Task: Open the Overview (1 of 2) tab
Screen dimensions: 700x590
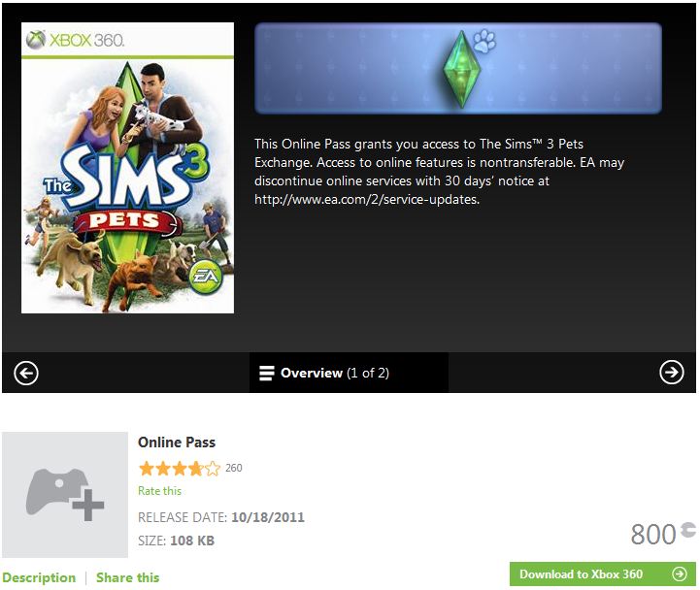Action: coord(335,373)
